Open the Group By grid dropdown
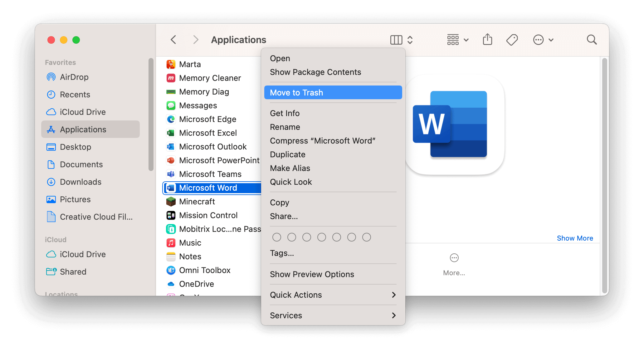 coord(458,40)
